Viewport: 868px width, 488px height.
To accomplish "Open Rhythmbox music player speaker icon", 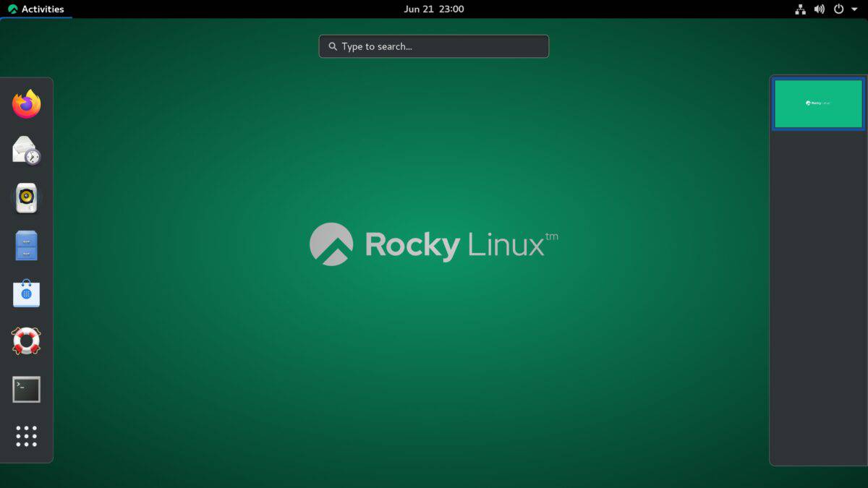I will point(27,198).
